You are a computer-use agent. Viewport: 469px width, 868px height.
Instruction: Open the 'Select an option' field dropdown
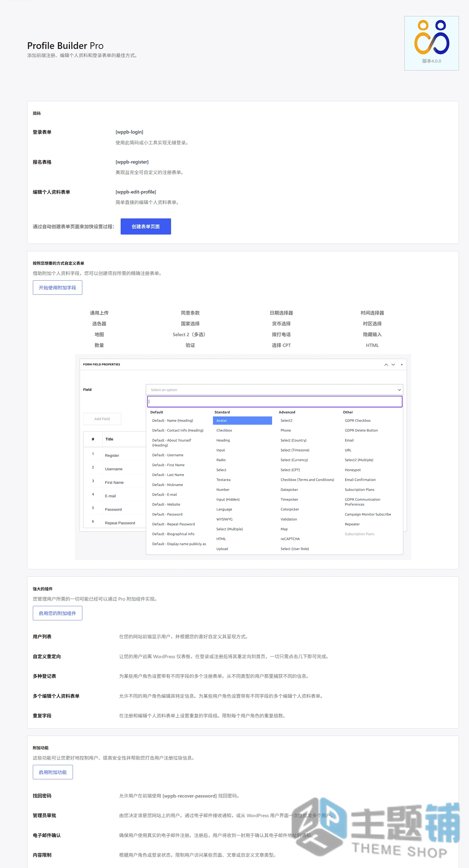tap(274, 390)
